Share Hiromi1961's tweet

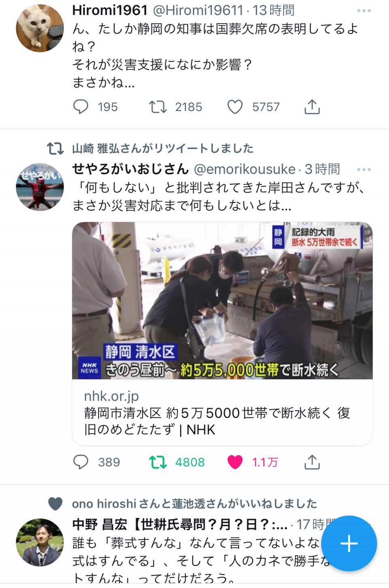(312, 107)
